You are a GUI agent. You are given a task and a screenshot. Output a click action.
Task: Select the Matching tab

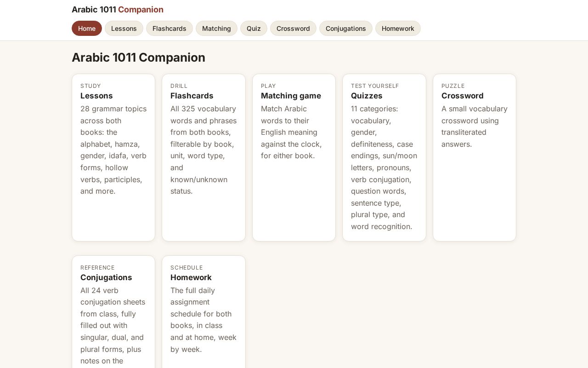[216, 29]
